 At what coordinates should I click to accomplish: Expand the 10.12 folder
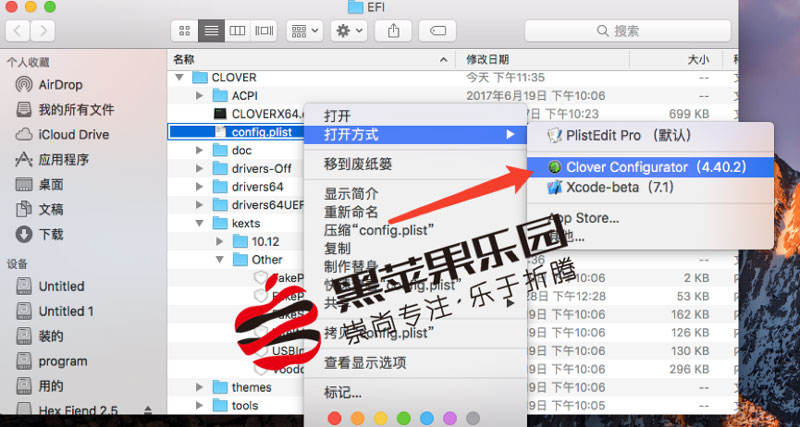pos(219,241)
